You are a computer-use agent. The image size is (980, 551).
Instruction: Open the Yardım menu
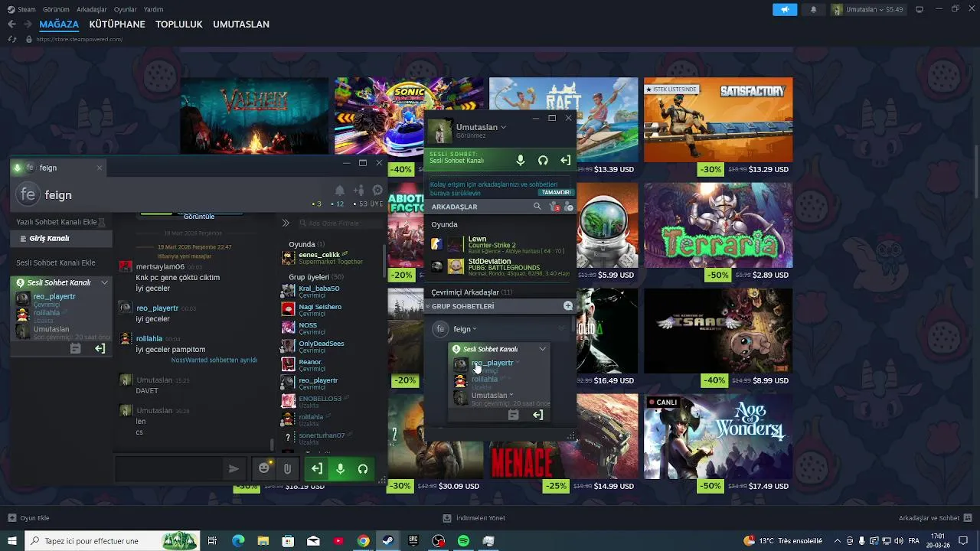click(153, 9)
